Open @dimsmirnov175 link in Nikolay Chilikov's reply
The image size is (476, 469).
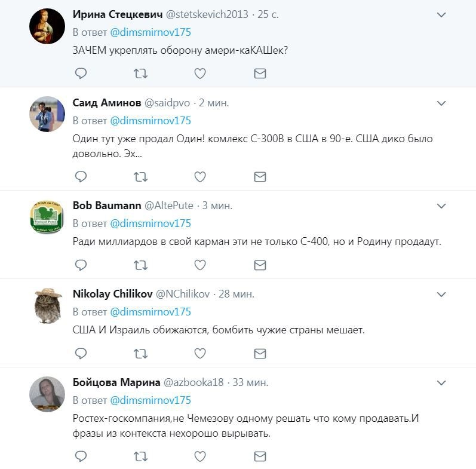tap(151, 312)
